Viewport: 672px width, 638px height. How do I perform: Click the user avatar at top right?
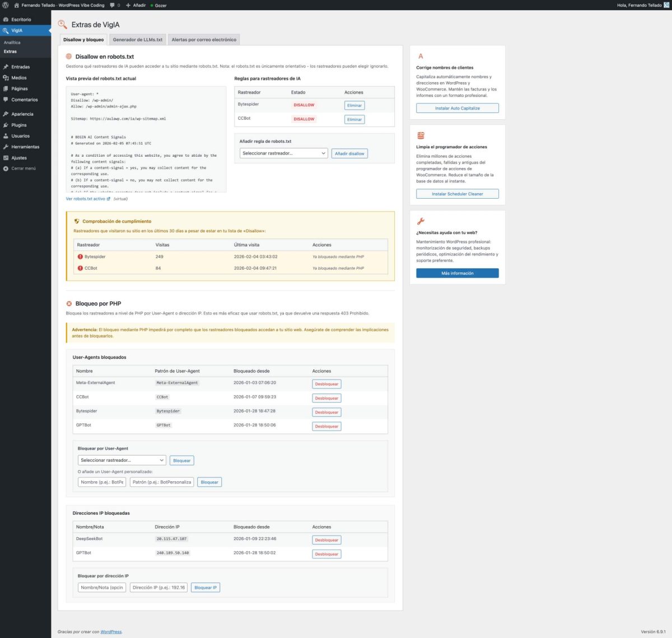click(666, 5)
